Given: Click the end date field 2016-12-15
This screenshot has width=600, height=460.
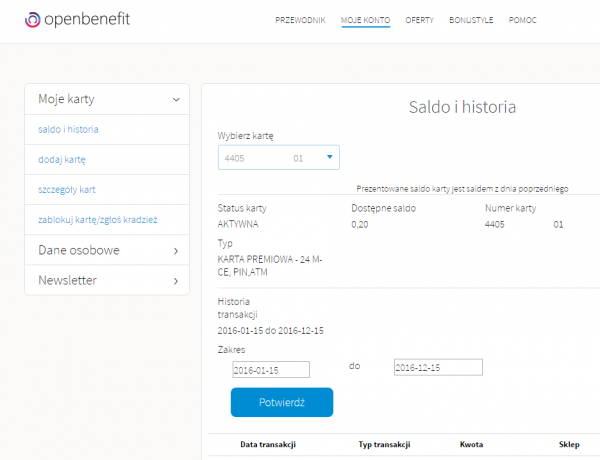Looking at the screenshot, I should [x=438, y=368].
